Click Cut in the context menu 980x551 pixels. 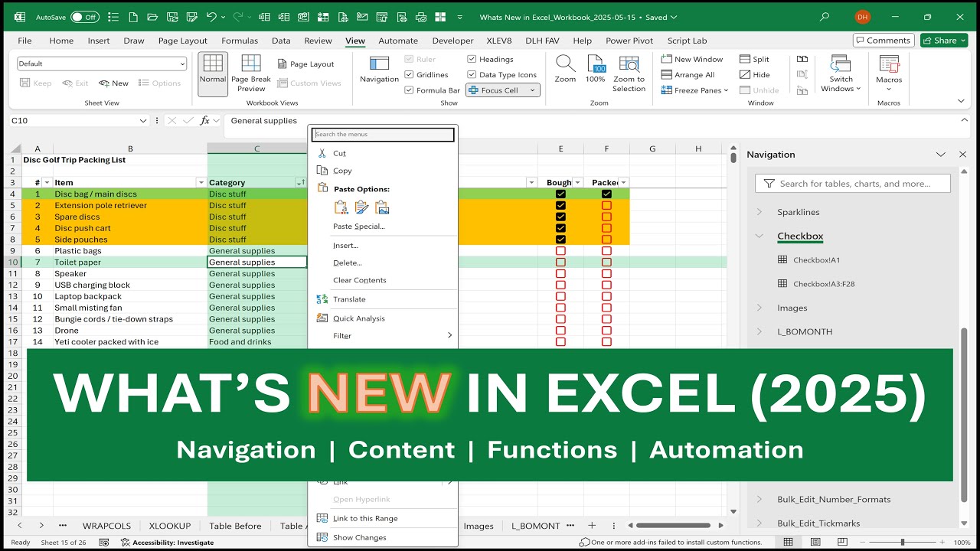tap(383, 153)
